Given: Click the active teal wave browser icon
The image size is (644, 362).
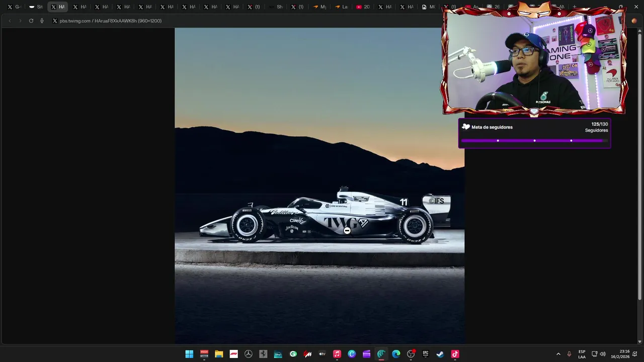Looking at the screenshot, I should click(381, 354).
